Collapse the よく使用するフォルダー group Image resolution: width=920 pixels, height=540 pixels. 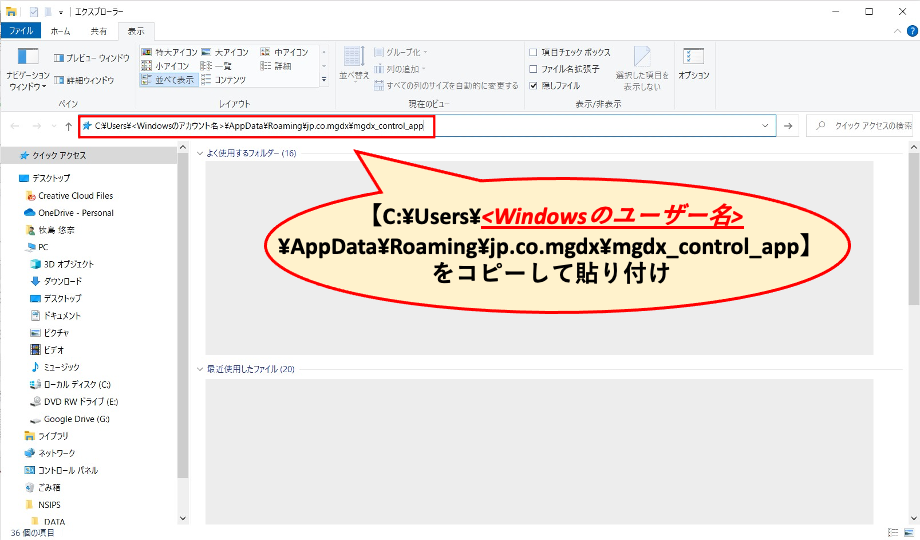[200, 153]
